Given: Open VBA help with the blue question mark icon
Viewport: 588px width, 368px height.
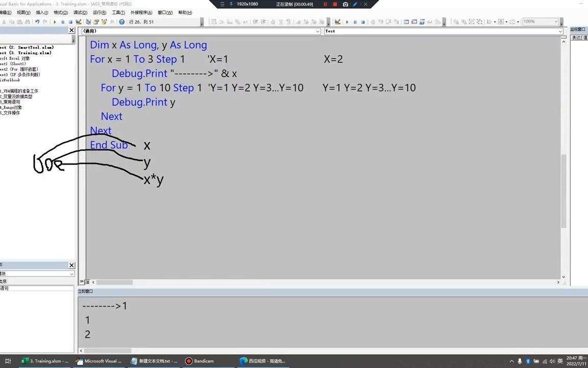Looking at the screenshot, I should coord(121,21).
